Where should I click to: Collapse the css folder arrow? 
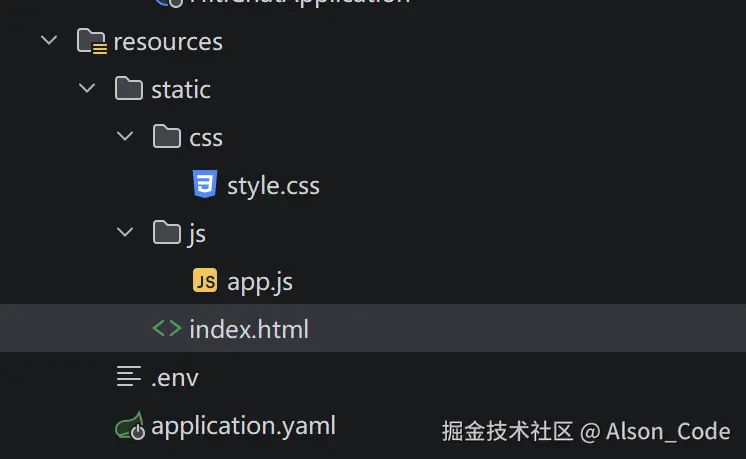[125, 137]
